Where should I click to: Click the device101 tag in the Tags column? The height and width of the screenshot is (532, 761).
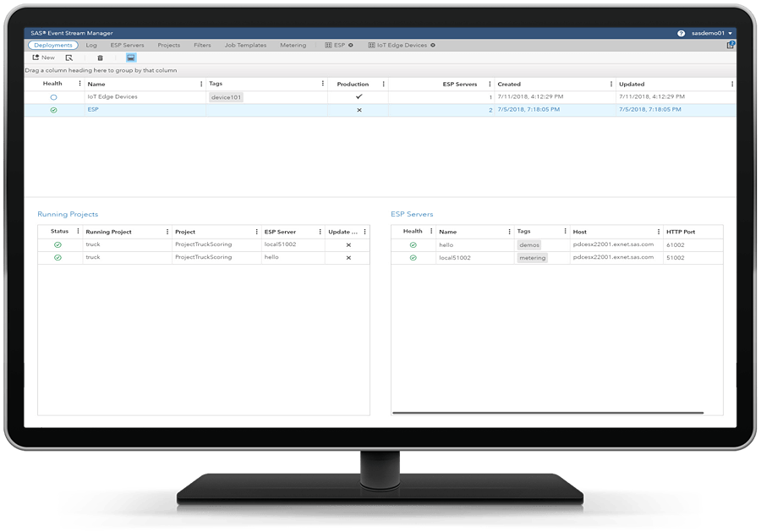coord(225,96)
